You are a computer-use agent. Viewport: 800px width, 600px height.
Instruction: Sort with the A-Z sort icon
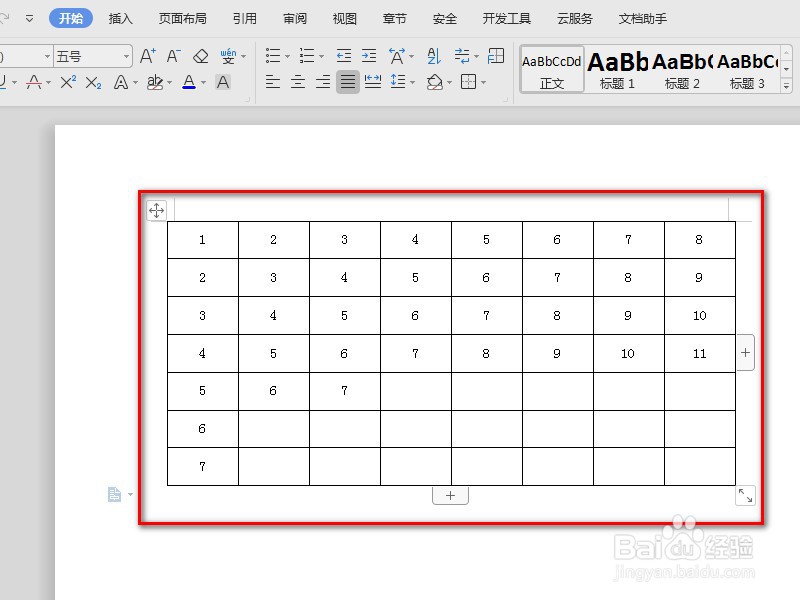[434, 56]
